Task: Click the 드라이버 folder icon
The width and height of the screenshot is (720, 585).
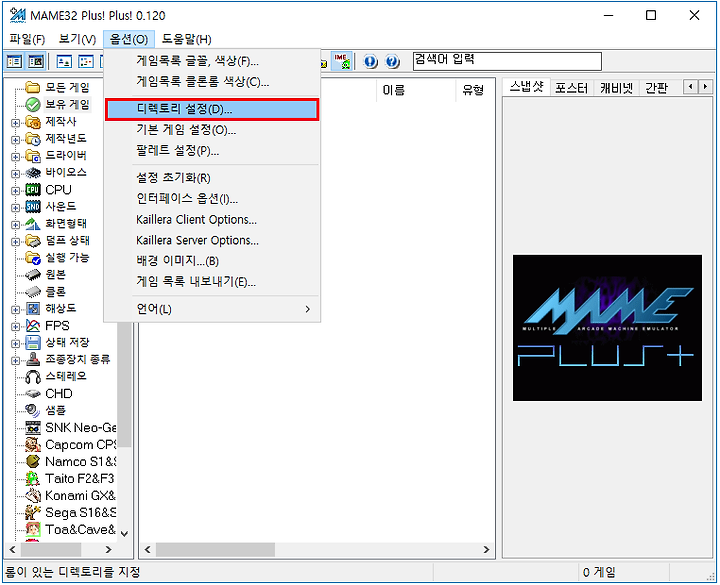Action: click(33, 156)
